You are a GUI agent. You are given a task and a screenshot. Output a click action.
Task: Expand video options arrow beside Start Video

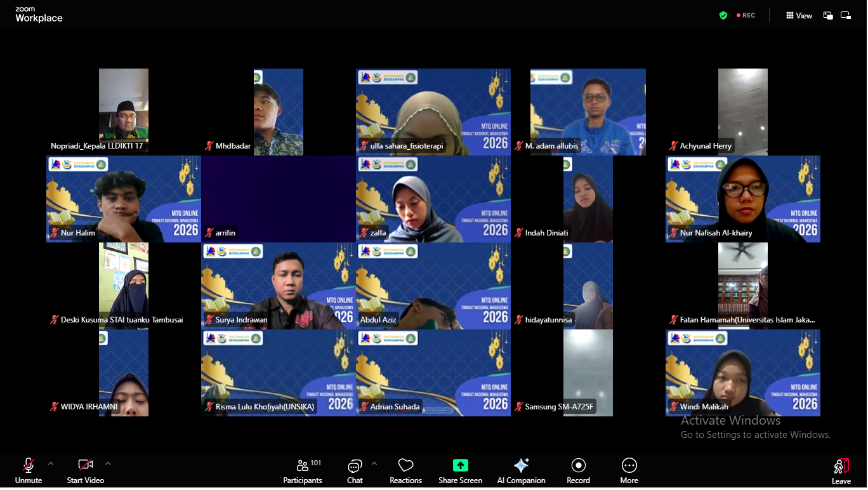point(108,463)
